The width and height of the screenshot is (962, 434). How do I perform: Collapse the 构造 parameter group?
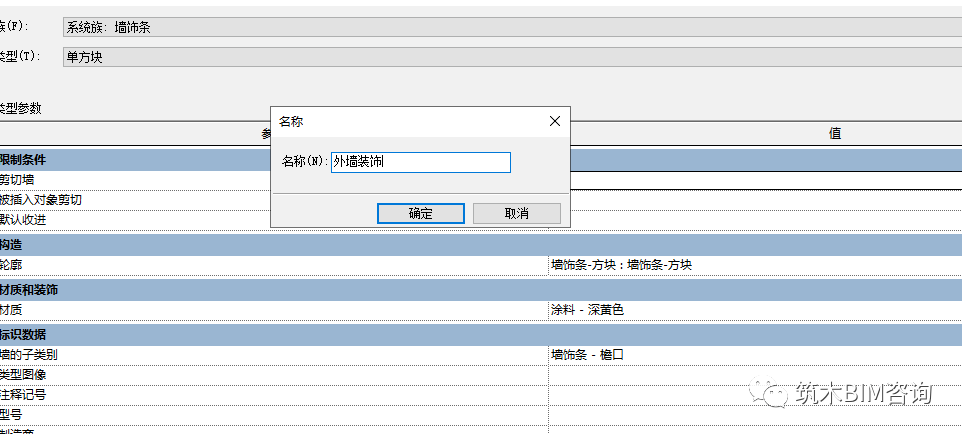[x=12, y=245]
